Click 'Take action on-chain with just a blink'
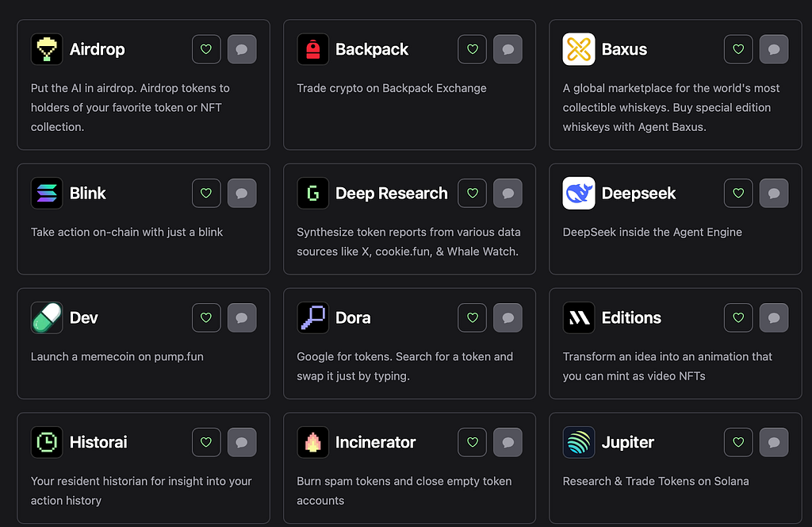 (127, 232)
